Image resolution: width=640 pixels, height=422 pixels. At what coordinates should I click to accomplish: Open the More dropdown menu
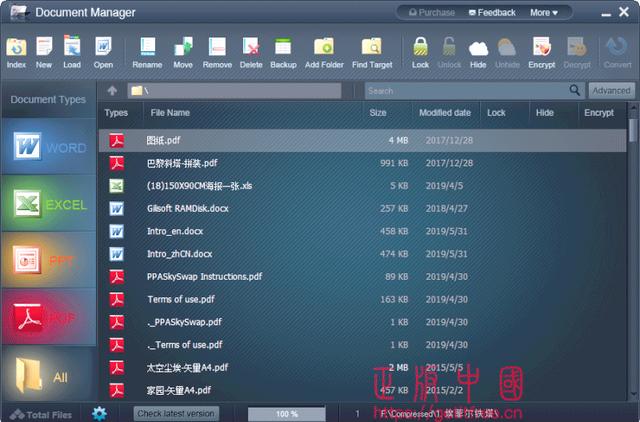[544, 13]
